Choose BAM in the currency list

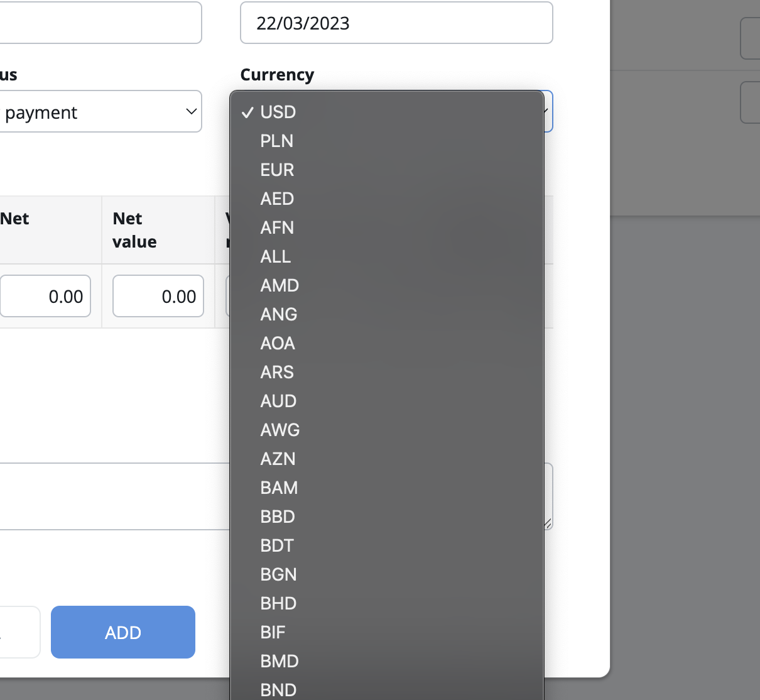(x=279, y=488)
